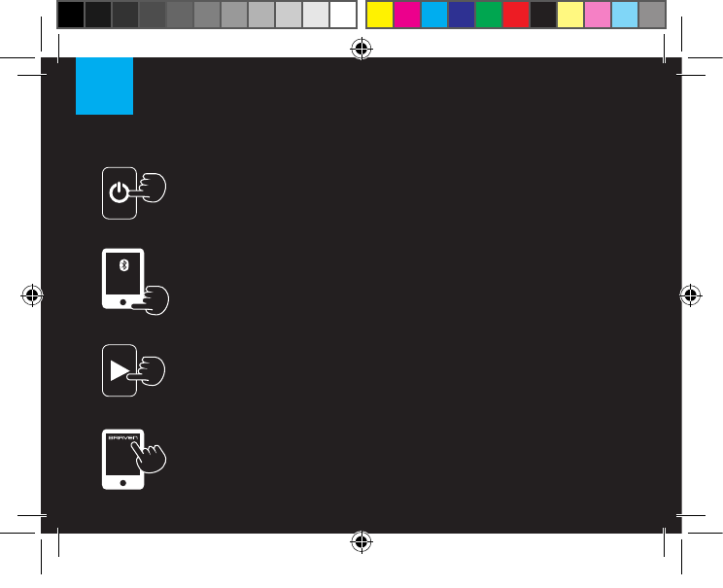Choose the red swatch in the color bar
Screen dimensions: 723x588
tap(515, 15)
